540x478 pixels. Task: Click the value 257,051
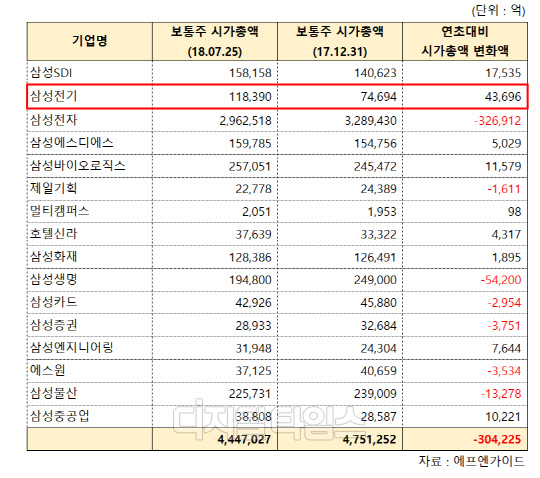[250, 167]
